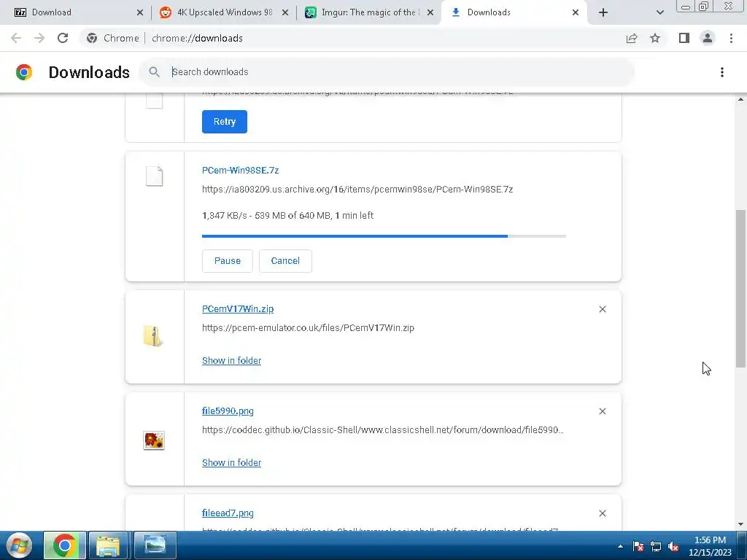Open the Downloads page more actions menu
Screen dimensions: 747x560
(721, 72)
